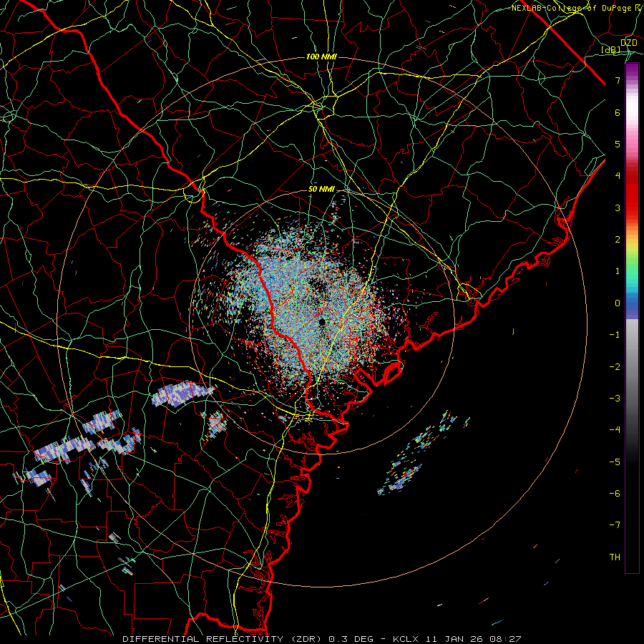The height and width of the screenshot is (644, 644).
Task: Click the [dB] unit label above color bar
Action: click(x=610, y=49)
